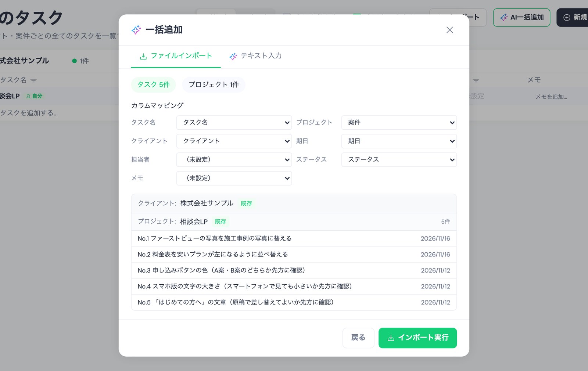Click the download icon in インポート実行 button

pyautogui.click(x=391, y=338)
